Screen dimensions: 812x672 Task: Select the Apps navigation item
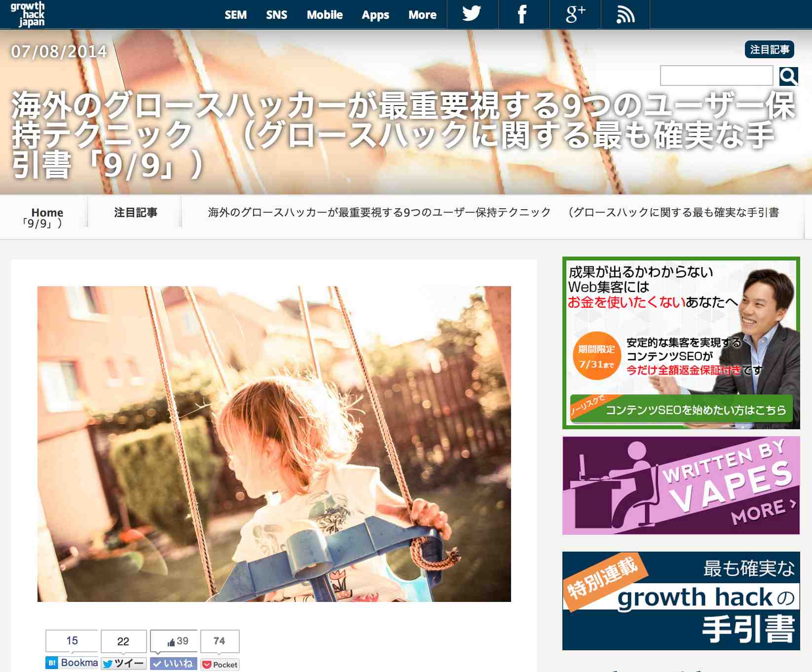(x=375, y=15)
